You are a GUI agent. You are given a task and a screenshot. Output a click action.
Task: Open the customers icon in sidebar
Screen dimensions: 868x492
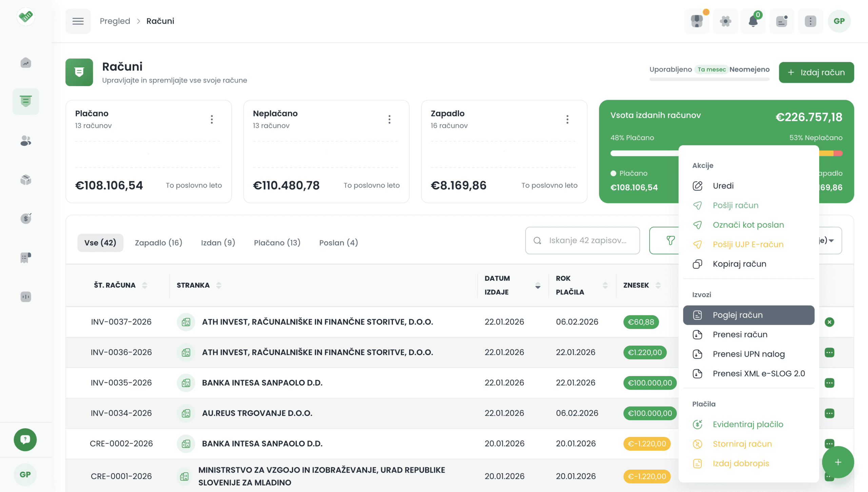coord(26,140)
